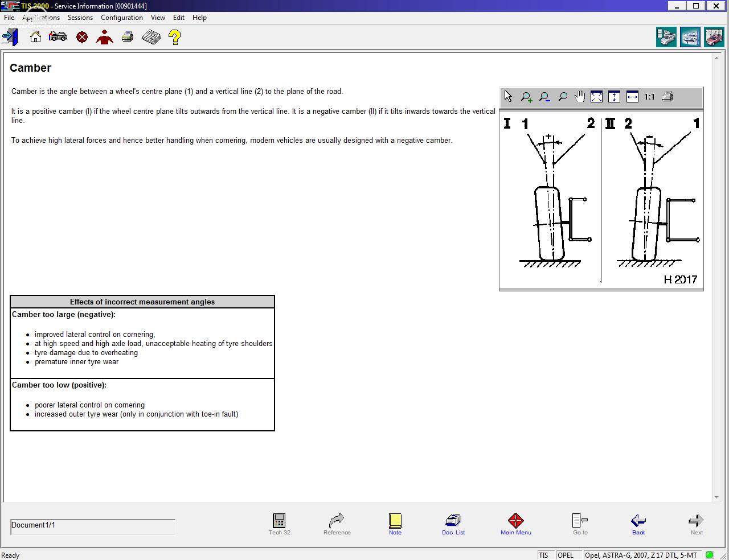
Task: Open the Tech 32 tool
Action: [x=279, y=524]
